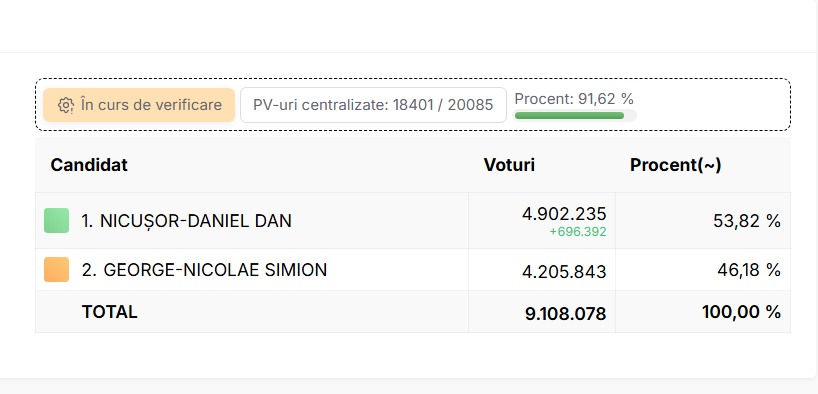
Task: Click the green +696.392 vote difference
Action: [578, 232]
